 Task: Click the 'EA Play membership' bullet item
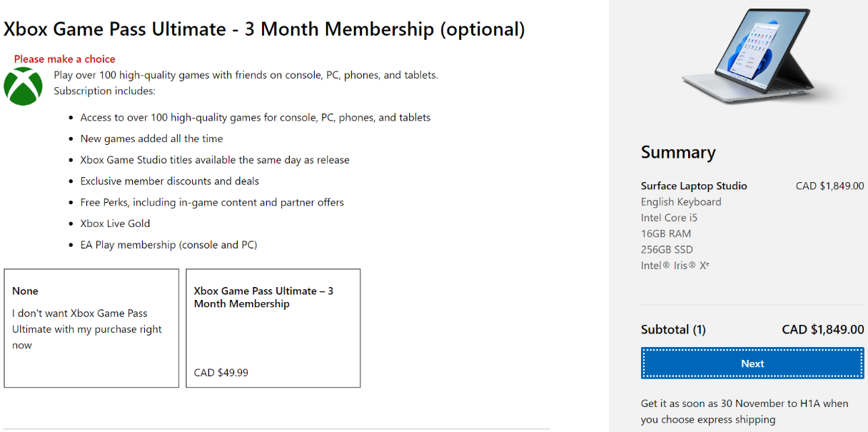point(168,245)
